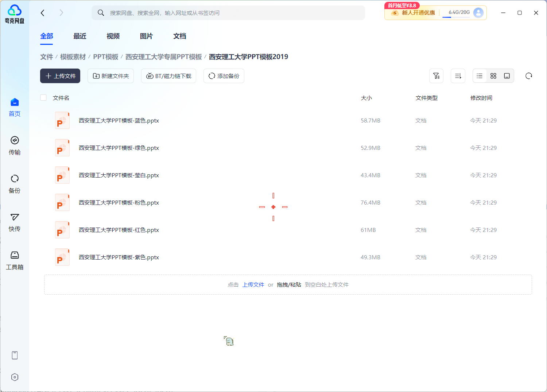
Task: Click the blue 上传文件 link in drop area
Action: [x=253, y=285]
